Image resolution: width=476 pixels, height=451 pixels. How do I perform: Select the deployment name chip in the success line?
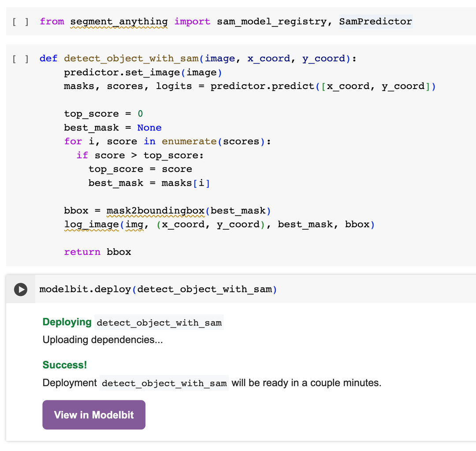(x=164, y=383)
